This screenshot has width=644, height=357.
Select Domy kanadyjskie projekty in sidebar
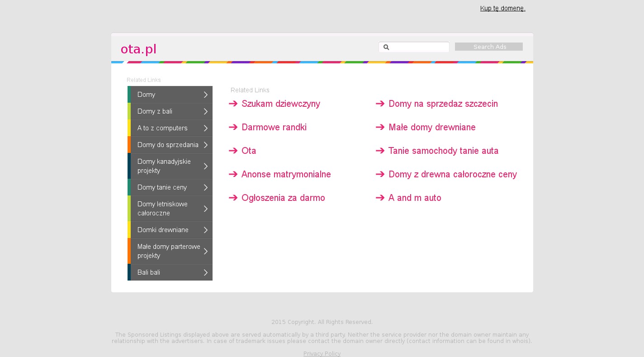pos(164,166)
